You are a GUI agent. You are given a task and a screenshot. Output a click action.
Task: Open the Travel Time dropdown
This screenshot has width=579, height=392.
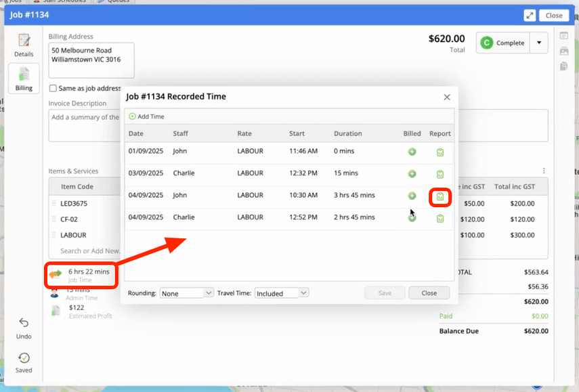[x=282, y=293]
